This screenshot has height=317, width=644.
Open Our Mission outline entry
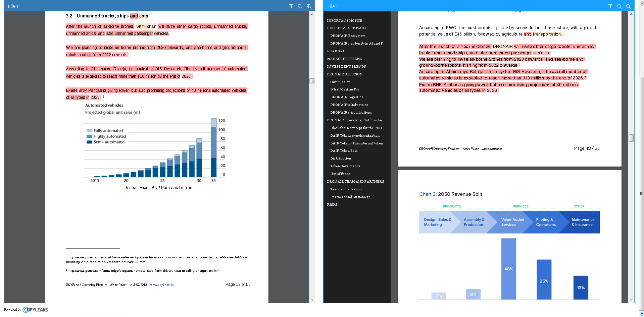[340, 82]
